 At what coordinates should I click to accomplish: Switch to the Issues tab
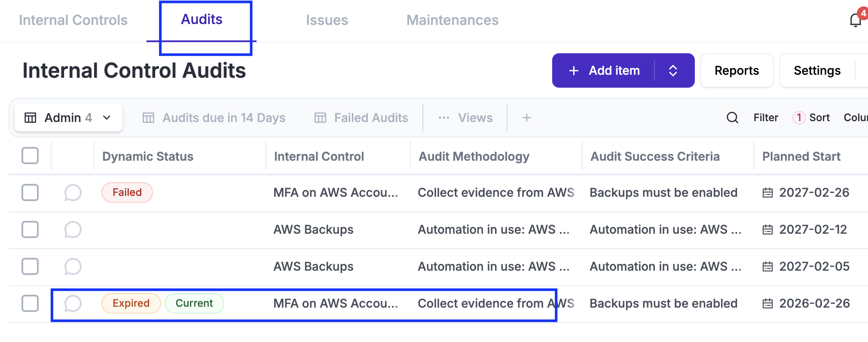click(327, 20)
